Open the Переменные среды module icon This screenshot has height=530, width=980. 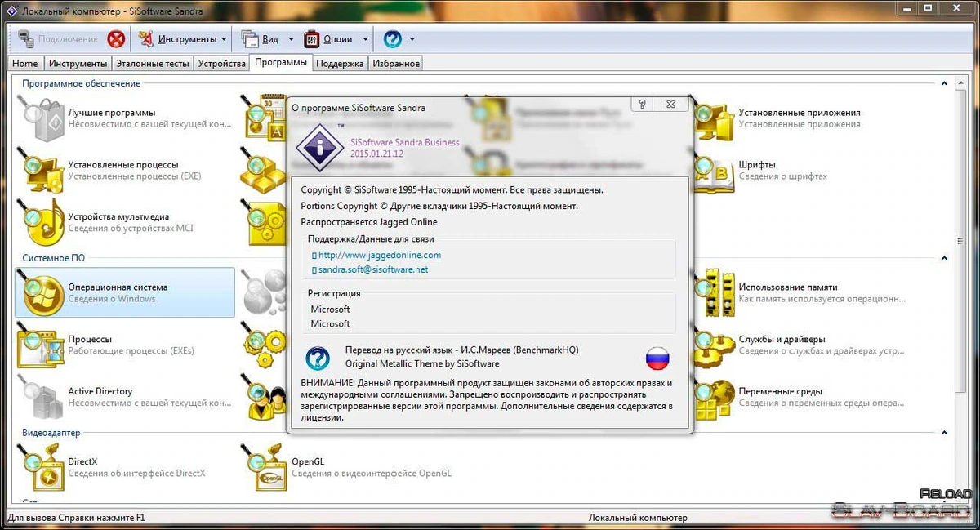coord(711,398)
